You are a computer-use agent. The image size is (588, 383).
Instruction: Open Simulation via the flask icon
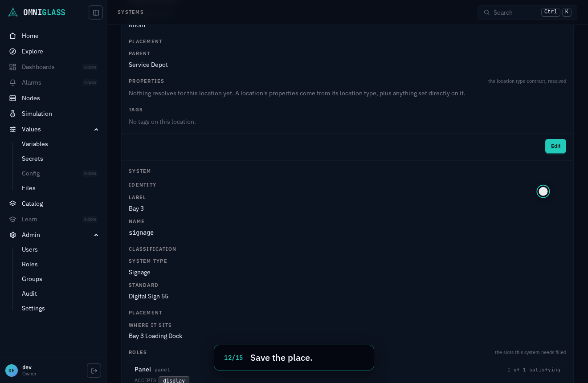[13, 114]
